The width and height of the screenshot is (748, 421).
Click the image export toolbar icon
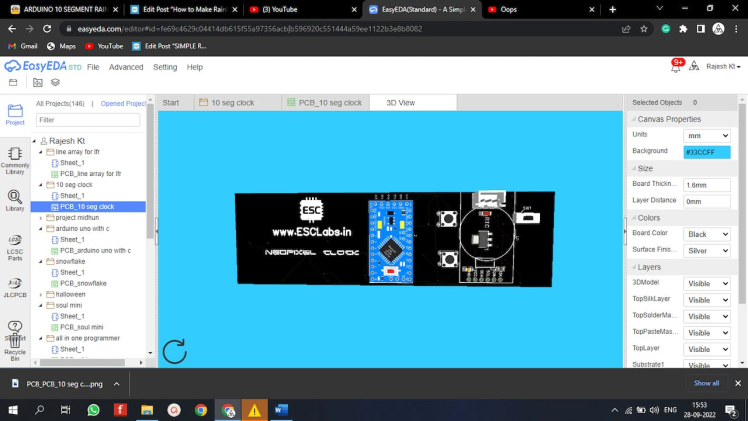[x=37, y=82]
